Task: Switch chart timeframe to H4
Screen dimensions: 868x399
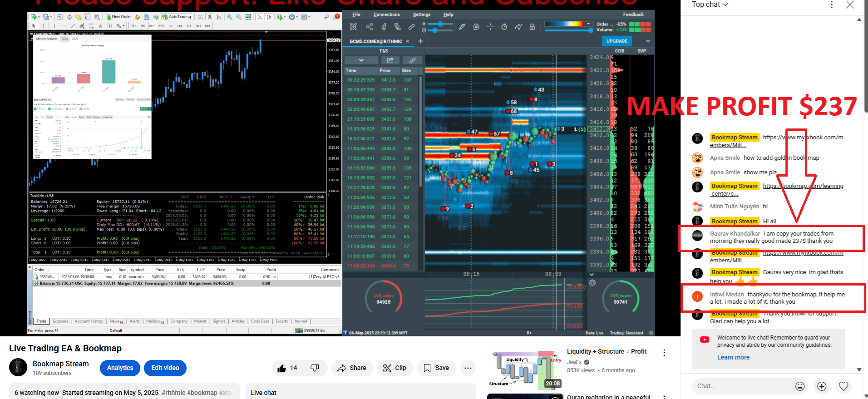Action: pos(180,26)
